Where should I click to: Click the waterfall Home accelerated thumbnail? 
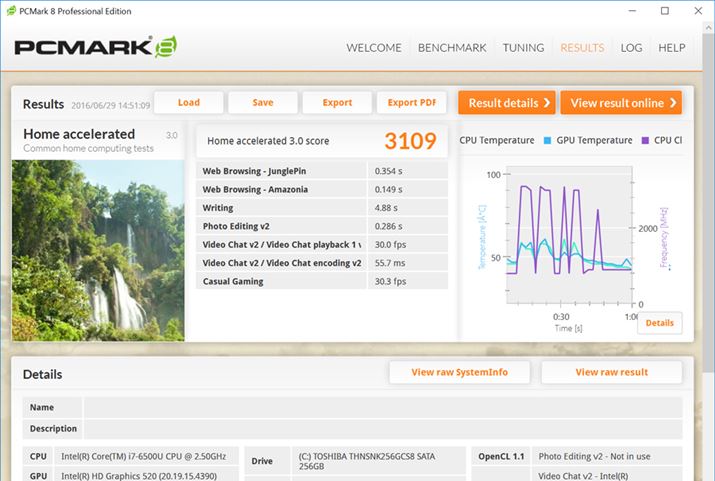(x=98, y=250)
